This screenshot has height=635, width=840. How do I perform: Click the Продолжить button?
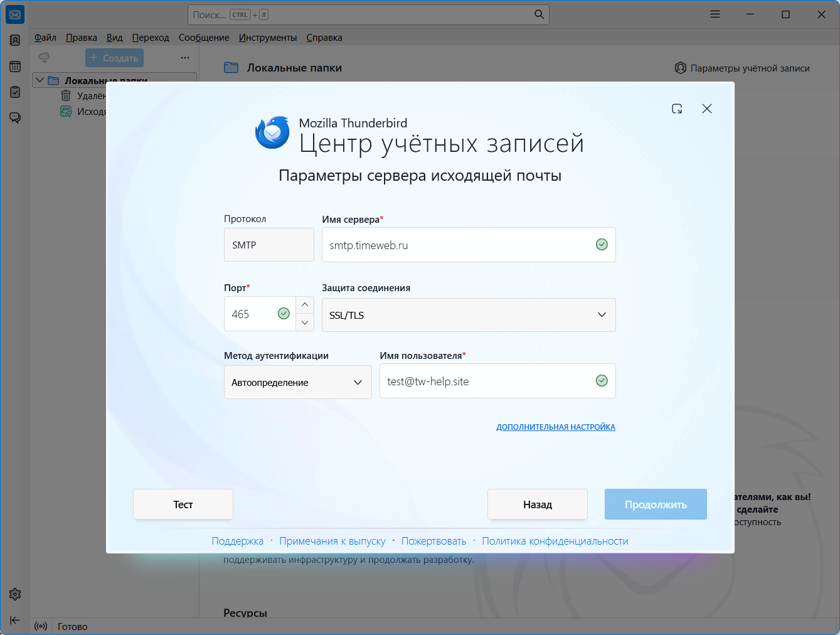click(656, 504)
